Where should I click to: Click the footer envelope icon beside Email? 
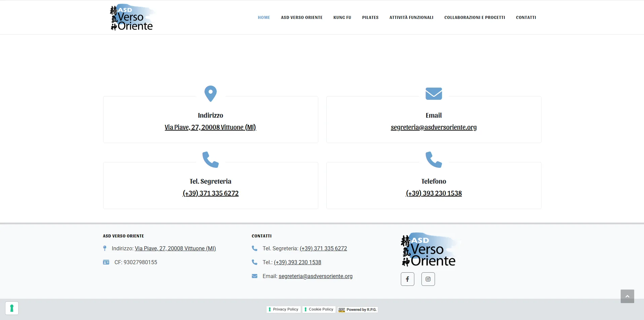[x=255, y=276]
